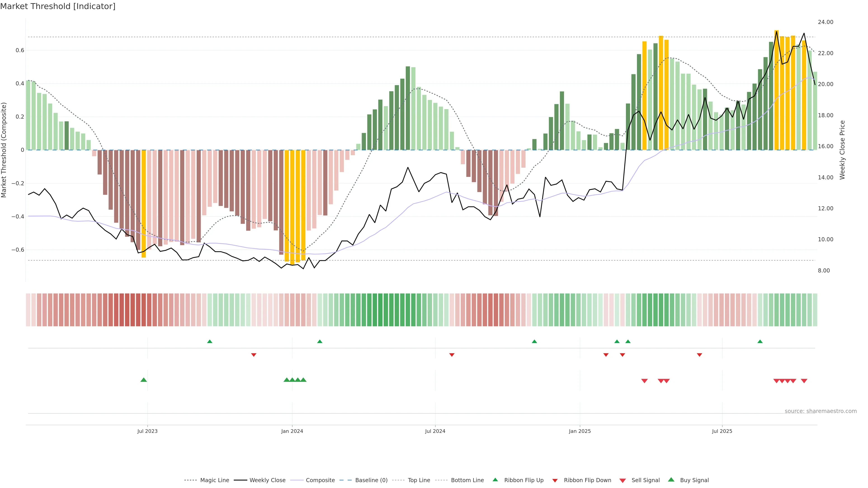Toggle Composite legend item
This screenshot has height=488, width=868.
click(x=320, y=480)
